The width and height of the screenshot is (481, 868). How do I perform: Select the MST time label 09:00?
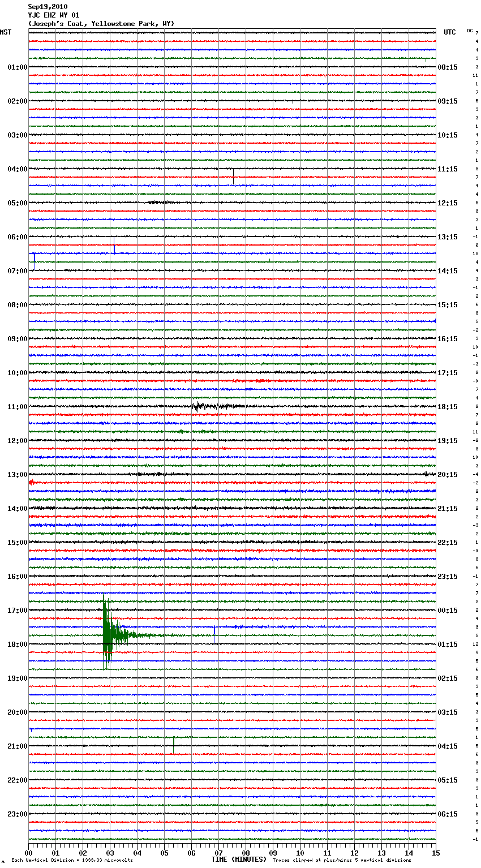pos(18,339)
